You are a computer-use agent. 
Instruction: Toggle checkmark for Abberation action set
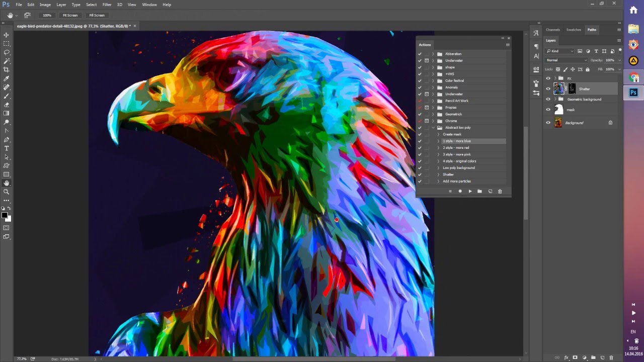420,54
